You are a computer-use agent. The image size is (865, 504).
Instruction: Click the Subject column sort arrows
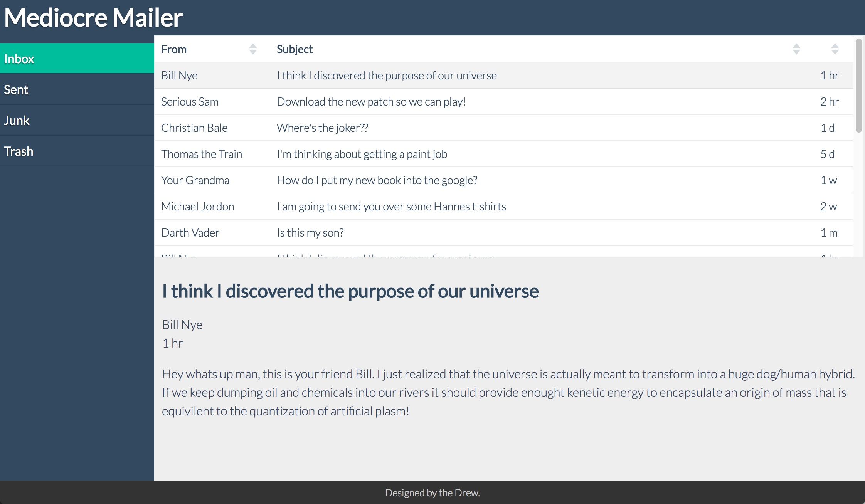pyautogui.click(x=796, y=49)
